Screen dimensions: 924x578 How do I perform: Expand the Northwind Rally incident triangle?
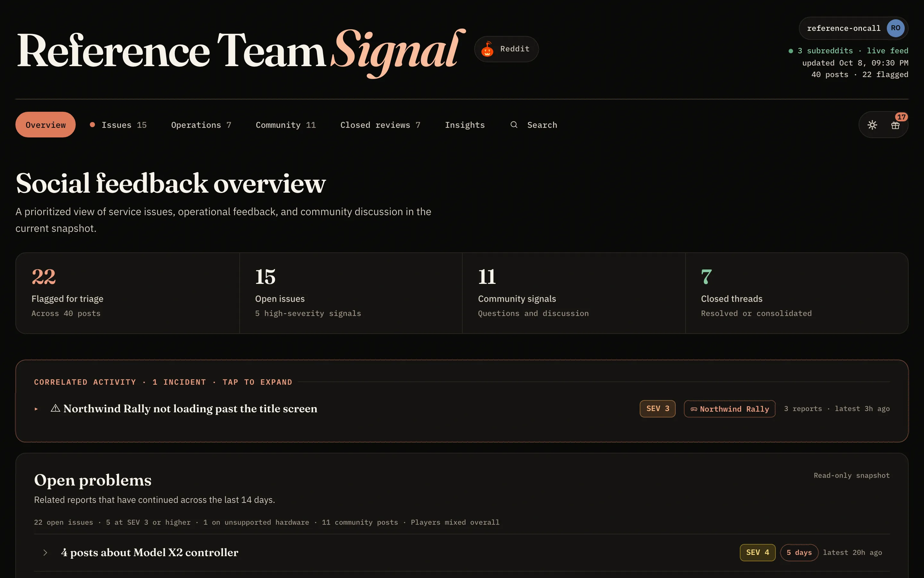click(36, 409)
